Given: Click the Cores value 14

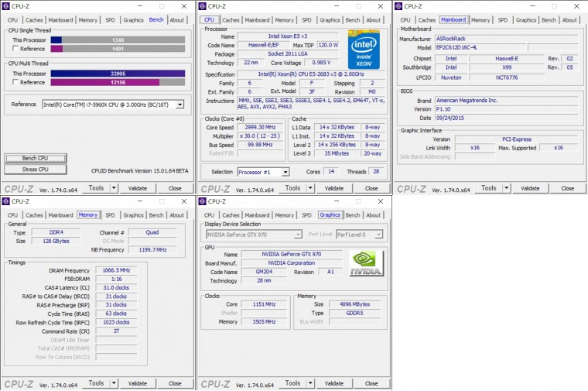Looking at the screenshot, I should coord(331,171).
